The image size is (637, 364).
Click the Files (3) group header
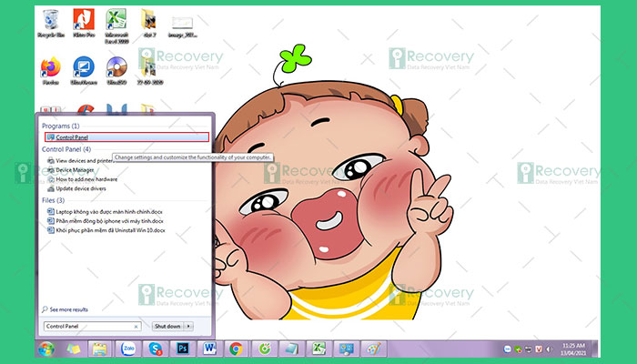pyautogui.click(x=53, y=200)
